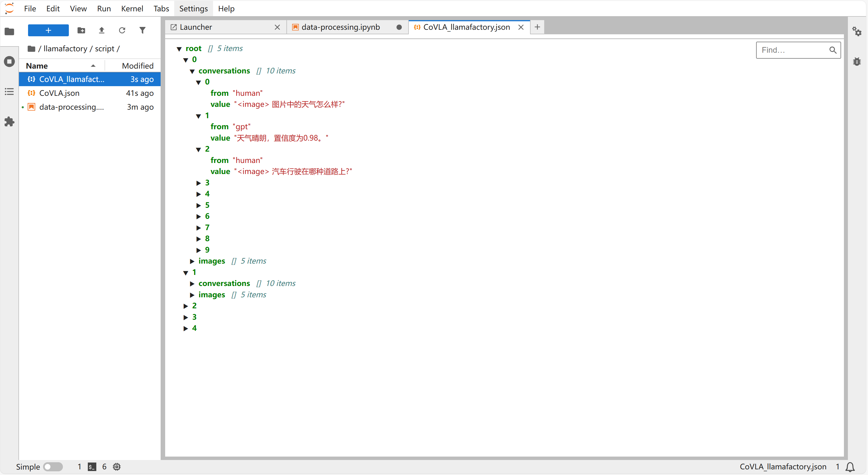Open CoVLA.json in file browser
The image size is (868, 475).
(x=59, y=93)
